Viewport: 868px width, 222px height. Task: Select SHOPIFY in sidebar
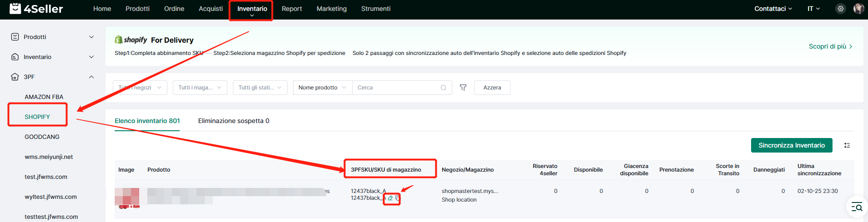[x=37, y=117]
